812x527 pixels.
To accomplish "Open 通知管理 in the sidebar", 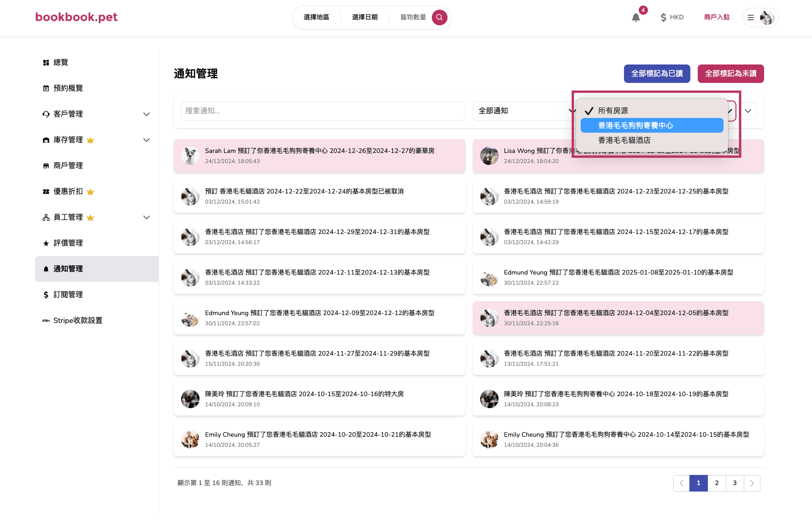I will point(97,269).
